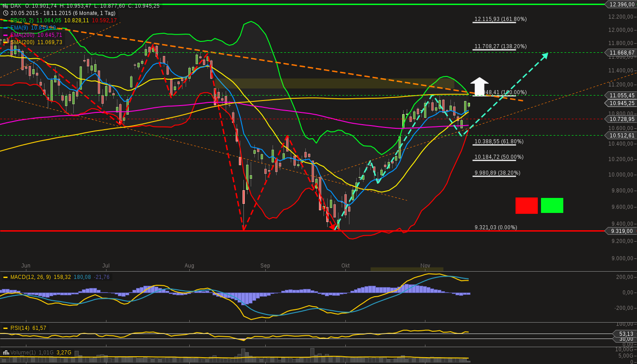Select the EMA(9) indicator label
Screen dimensions: 637x364
[x=20, y=28]
